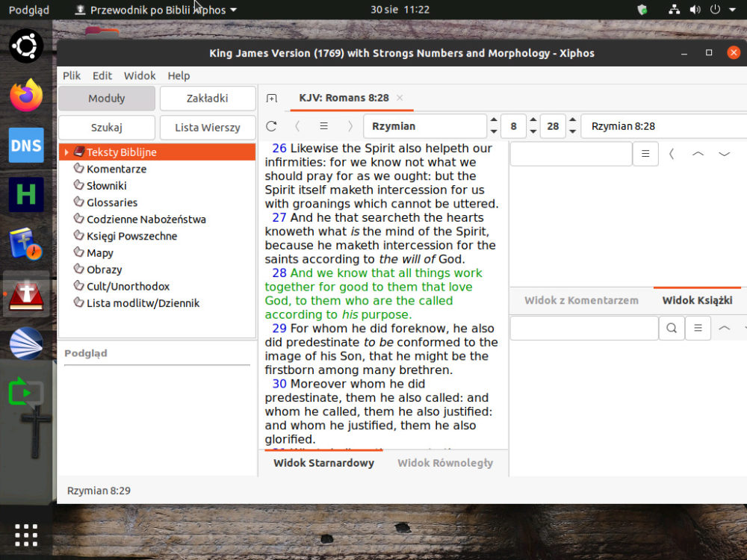Click the Lista Wierszy button
This screenshot has height=560, width=747.
tap(207, 128)
